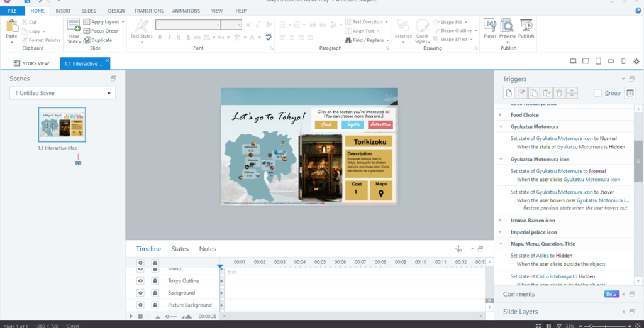Screen dimensions: 644x328
Task: Toggle the lock on Picture Background
Action: tap(155, 305)
